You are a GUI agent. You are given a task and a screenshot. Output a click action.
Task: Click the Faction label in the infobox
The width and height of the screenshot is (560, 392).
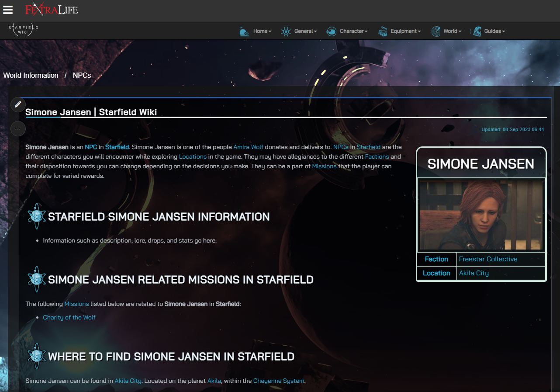click(436, 259)
